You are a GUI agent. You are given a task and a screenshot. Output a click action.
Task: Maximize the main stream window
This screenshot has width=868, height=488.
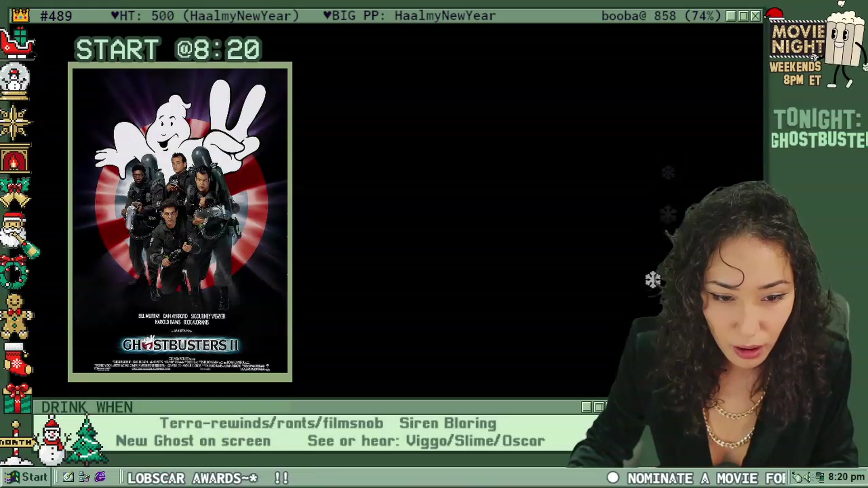coord(743,16)
